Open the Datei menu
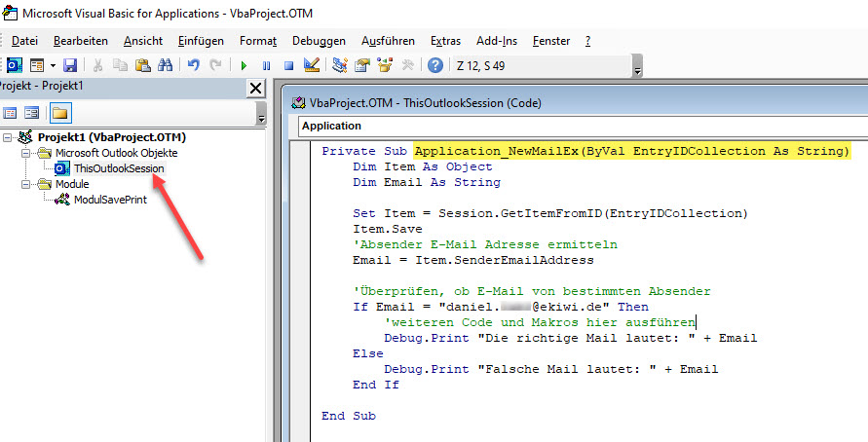The image size is (868, 442). pyautogui.click(x=24, y=41)
